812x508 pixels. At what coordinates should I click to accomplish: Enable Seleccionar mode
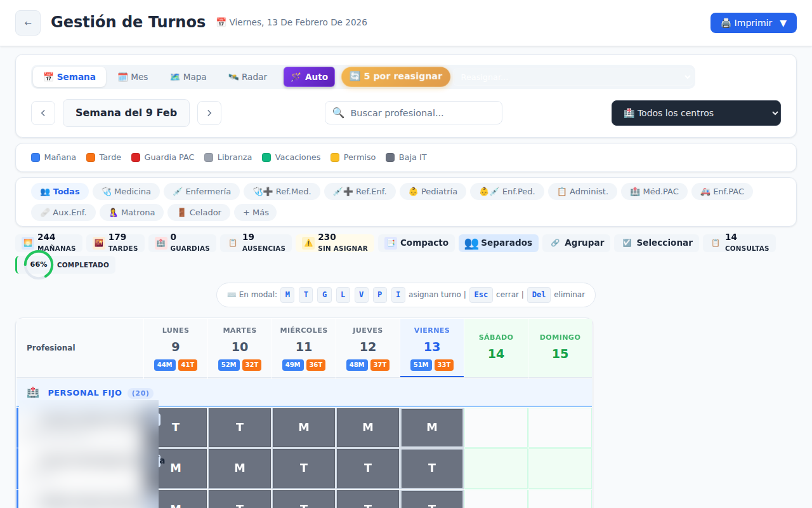pyautogui.click(x=657, y=243)
